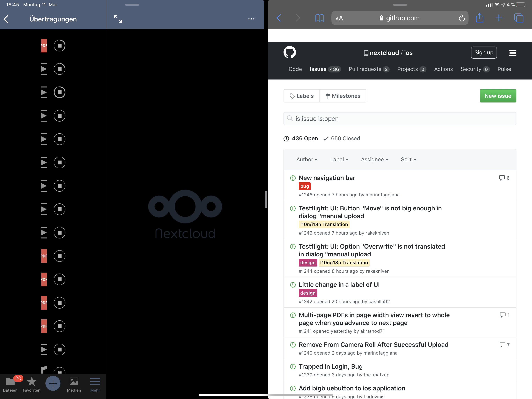
Task: Reload the GitHub page
Action: 462,18
